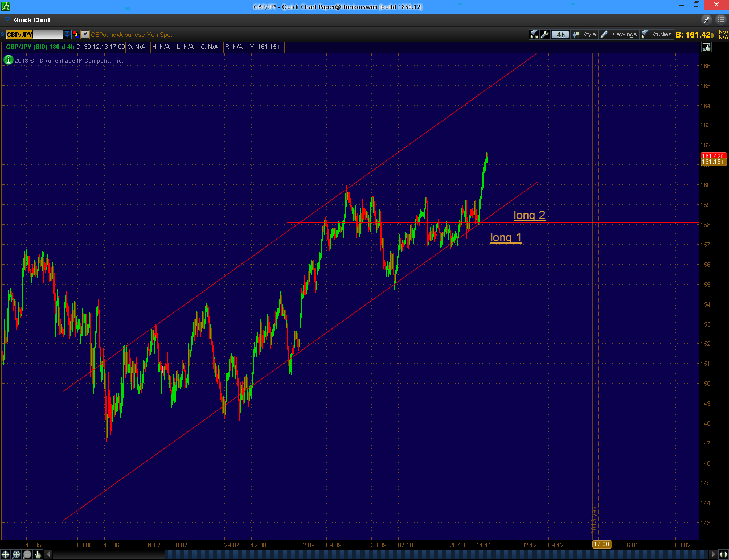This screenshot has width=729, height=560.
Task: Click the quick study flask icon
Action: click(x=534, y=34)
